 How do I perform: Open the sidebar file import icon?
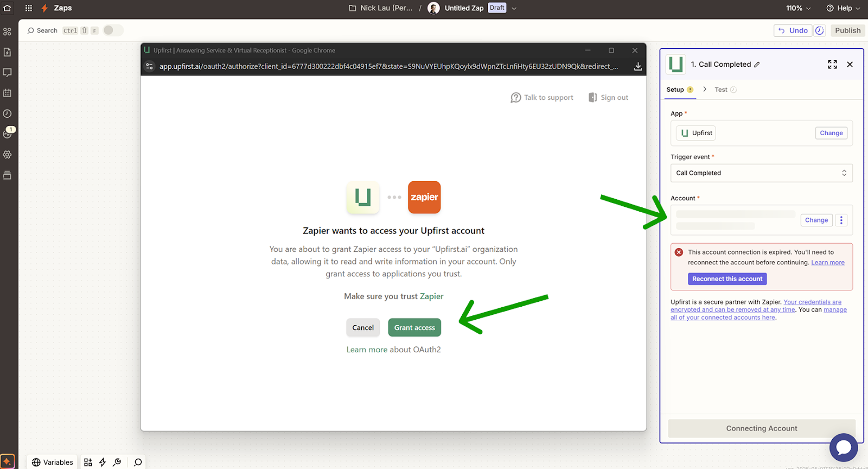[7, 52]
